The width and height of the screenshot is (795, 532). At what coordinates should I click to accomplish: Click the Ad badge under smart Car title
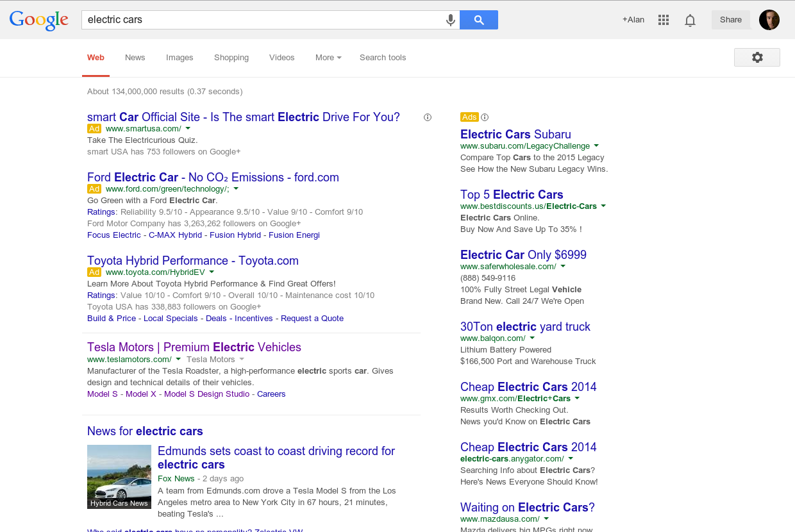click(x=94, y=129)
